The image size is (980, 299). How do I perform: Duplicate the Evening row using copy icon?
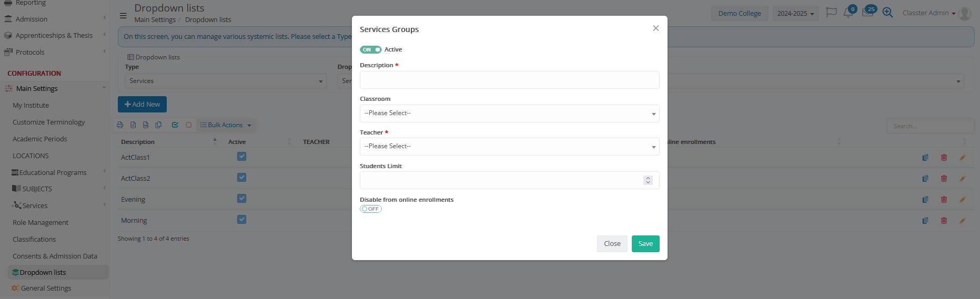coord(925,200)
